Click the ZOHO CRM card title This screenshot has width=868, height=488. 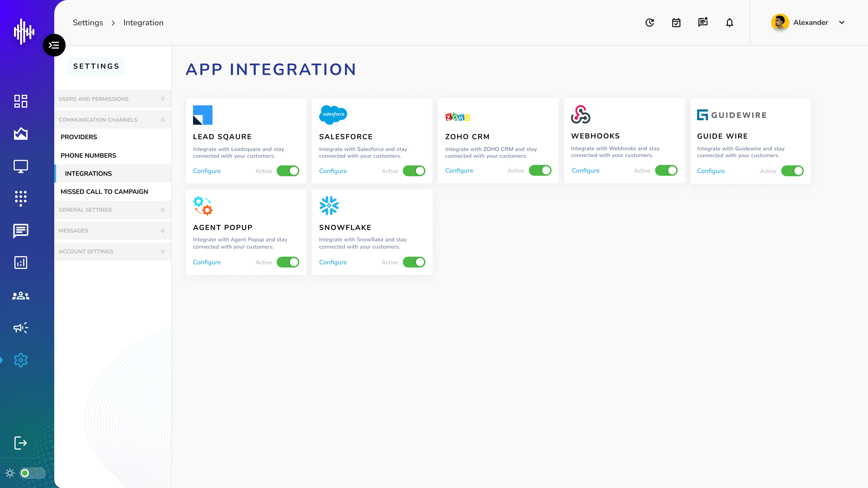point(467,137)
